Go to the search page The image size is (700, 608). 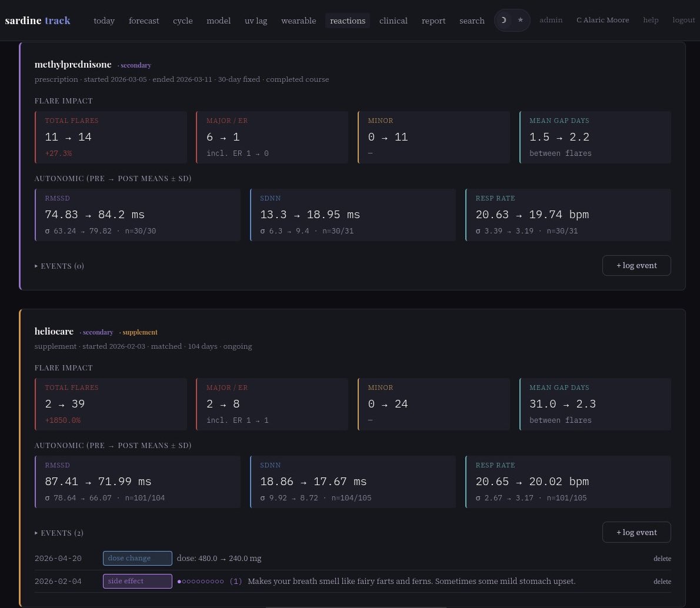point(472,21)
